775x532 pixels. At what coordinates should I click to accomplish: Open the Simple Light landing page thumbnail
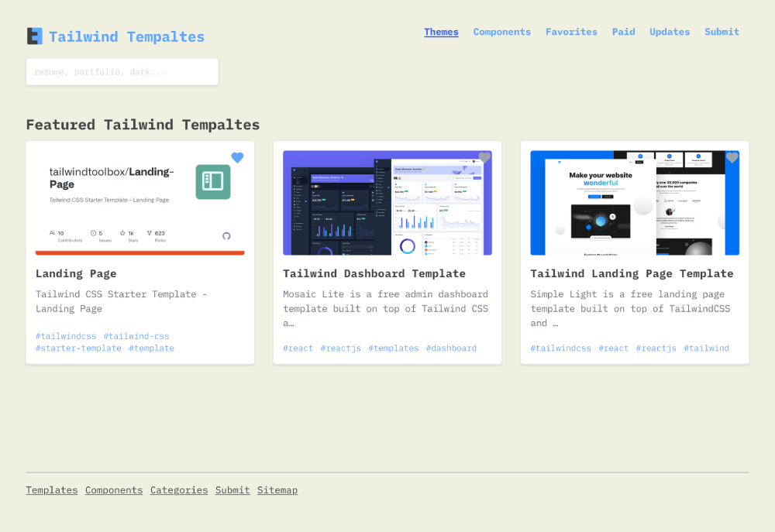(x=635, y=203)
